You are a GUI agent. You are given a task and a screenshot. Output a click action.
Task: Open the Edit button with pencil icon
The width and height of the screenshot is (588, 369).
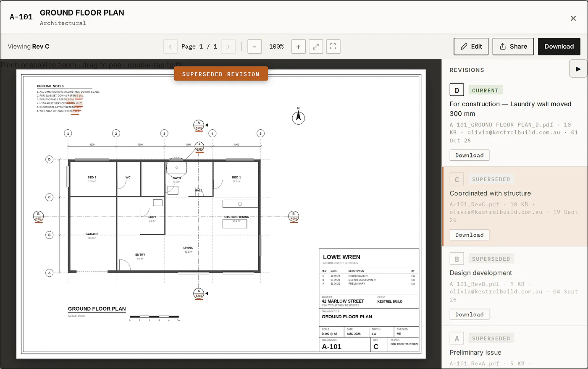(471, 47)
